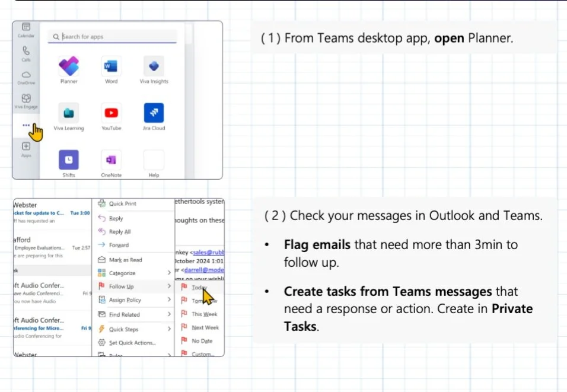Open the first Audio Conferencing email
The height and width of the screenshot is (392, 567).
pos(52,293)
